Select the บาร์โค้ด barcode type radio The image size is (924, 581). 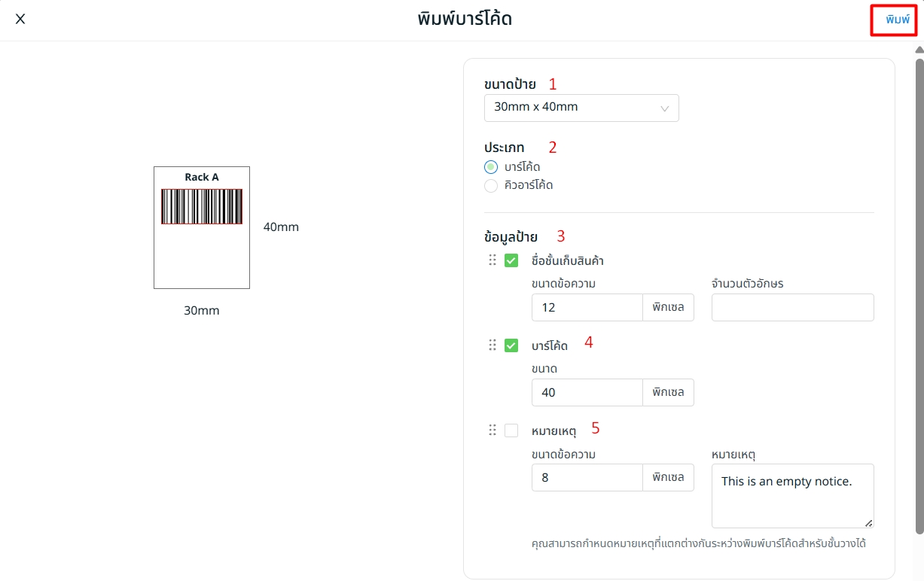(491, 167)
